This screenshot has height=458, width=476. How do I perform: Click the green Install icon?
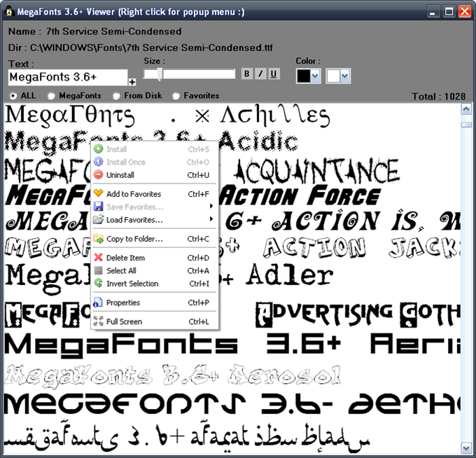pos(98,149)
